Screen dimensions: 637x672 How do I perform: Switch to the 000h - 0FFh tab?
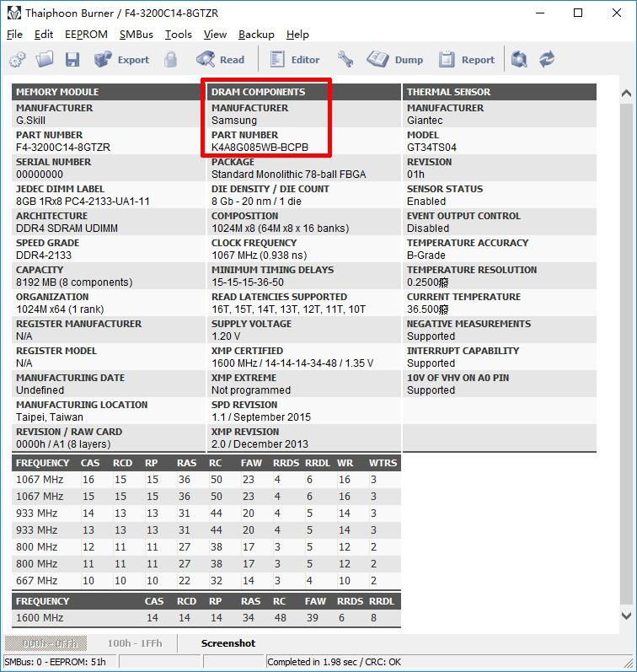pos(45,643)
